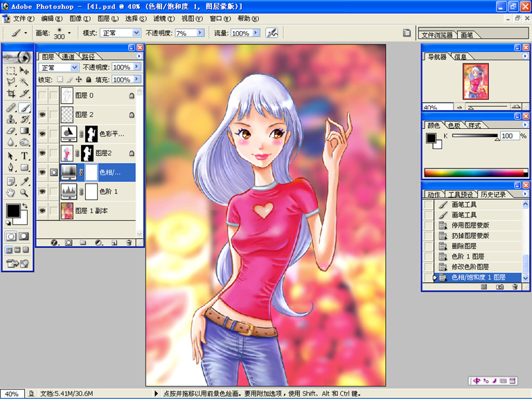Select the Crop tool
The width and height of the screenshot is (532, 399).
click(x=11, y=94)
